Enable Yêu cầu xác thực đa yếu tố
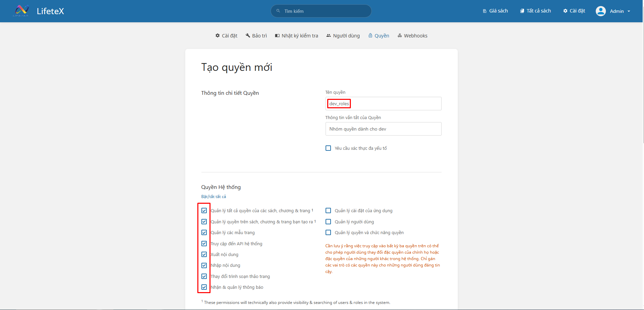644x310 pixels. [328, 148]
